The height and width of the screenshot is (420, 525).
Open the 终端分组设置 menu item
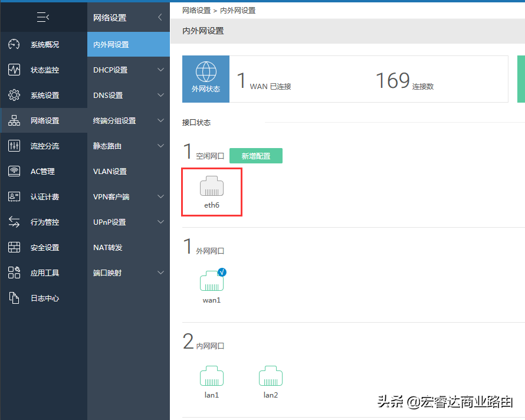coord(129,120)
